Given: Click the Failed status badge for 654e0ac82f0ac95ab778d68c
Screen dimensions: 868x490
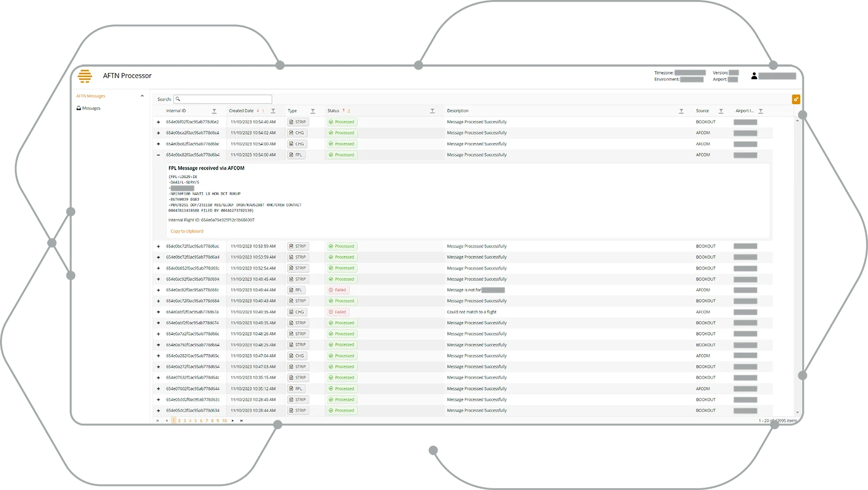Looking at the screenshot, I should point(338,290).
